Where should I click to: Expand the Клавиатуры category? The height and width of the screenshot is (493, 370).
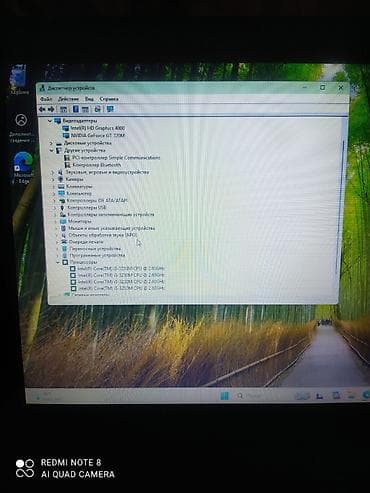tap(54, 187)
